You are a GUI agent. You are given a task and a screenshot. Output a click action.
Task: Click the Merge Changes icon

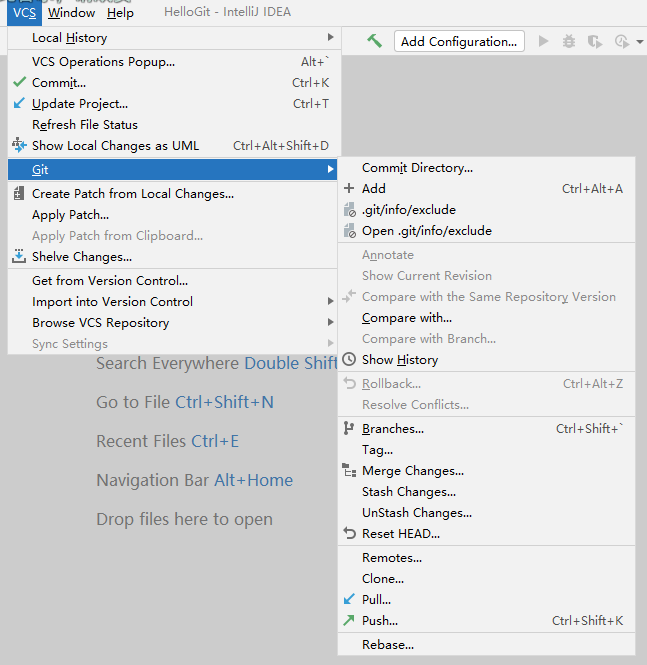point(349,470)
